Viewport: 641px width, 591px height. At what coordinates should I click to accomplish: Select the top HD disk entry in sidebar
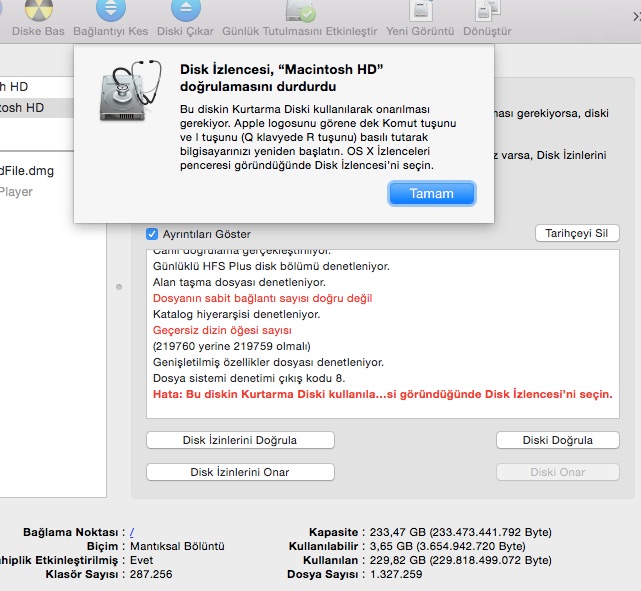click(22, 87)
